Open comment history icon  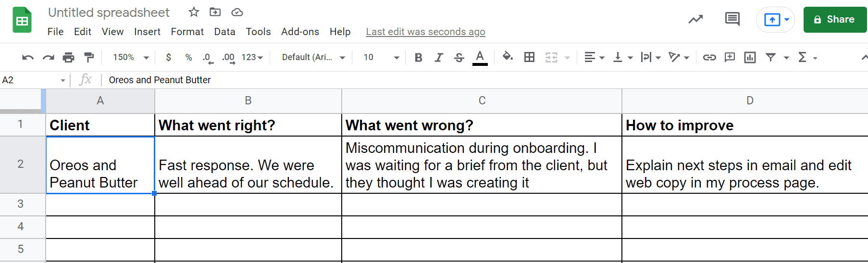[x=732, y=19]
